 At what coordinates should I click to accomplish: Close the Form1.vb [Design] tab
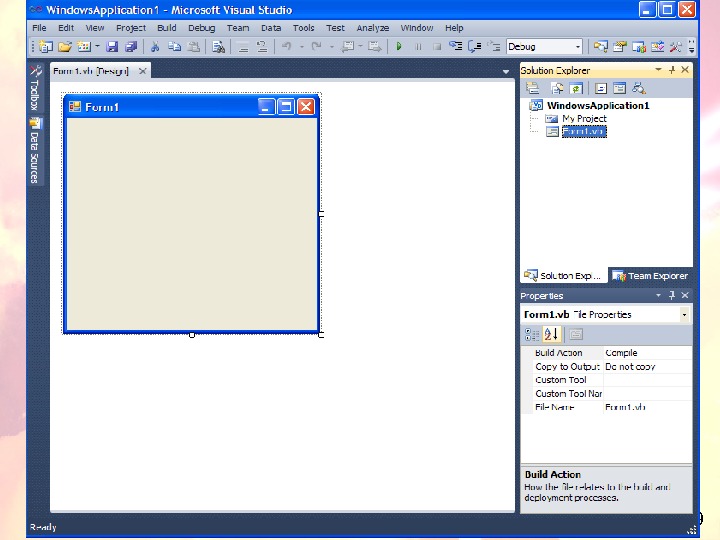(x=143, y=71)
